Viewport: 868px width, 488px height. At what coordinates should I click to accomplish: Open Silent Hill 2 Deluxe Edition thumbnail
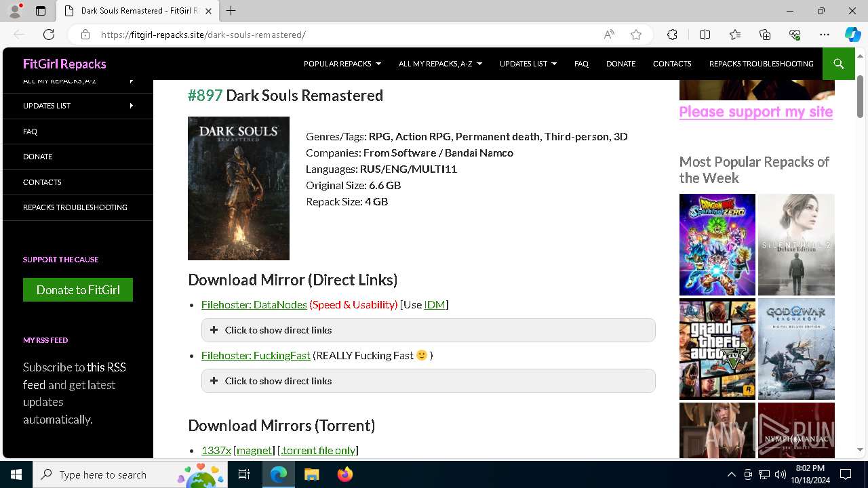click(796, 245)
